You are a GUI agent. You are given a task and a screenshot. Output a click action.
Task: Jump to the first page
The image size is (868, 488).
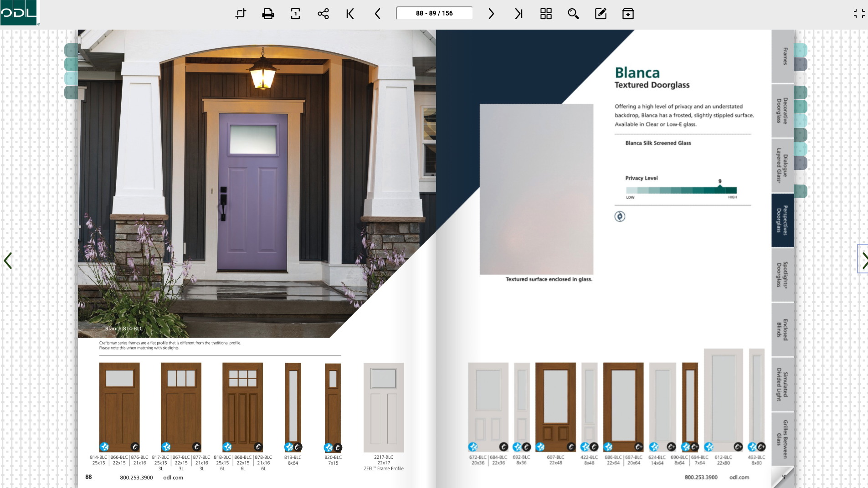pos(349,14)
